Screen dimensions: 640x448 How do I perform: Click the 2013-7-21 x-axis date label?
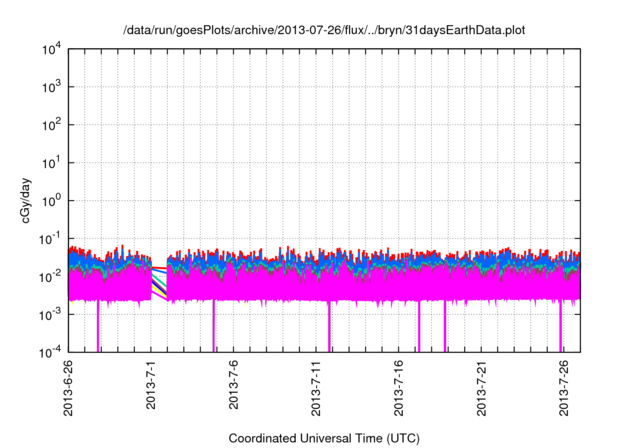(481, 388)
